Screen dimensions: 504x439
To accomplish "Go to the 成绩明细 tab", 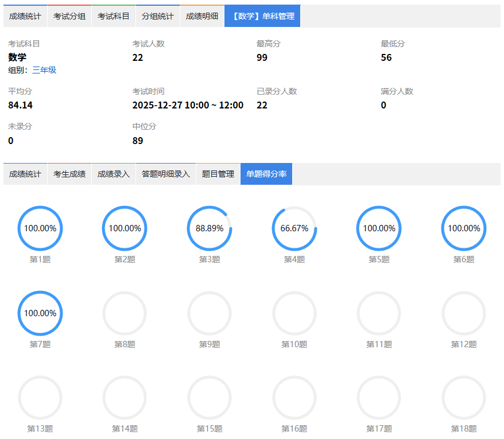I will tap(202, 16).
